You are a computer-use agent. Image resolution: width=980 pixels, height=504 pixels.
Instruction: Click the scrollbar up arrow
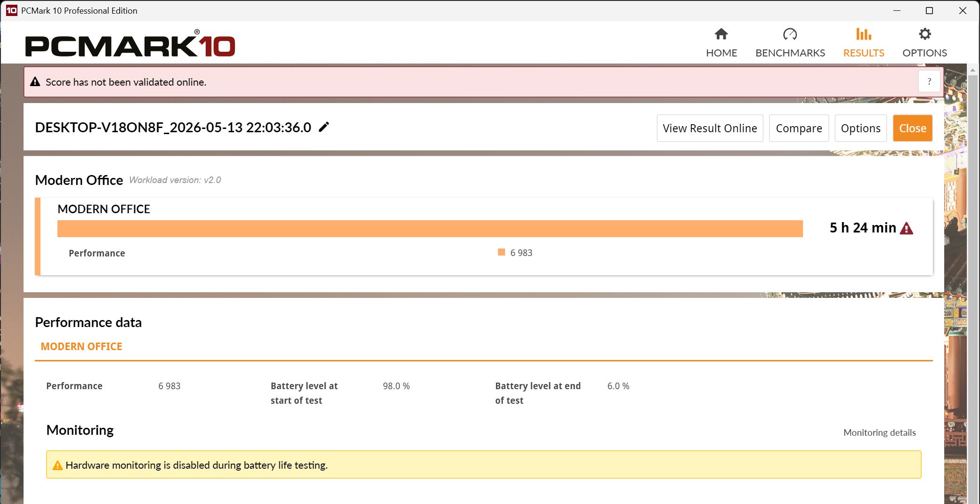coord(972,70)
